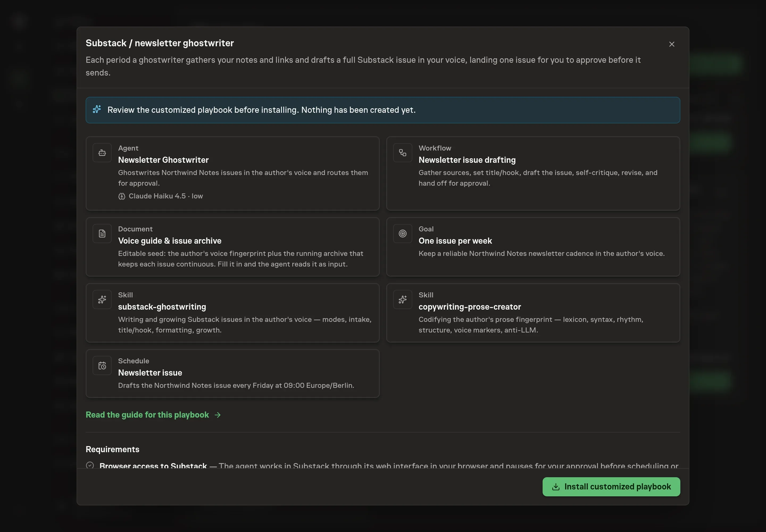Open the Voice guide & issue archive card
This screenshot has width=766, height=532.
[233, 247]
